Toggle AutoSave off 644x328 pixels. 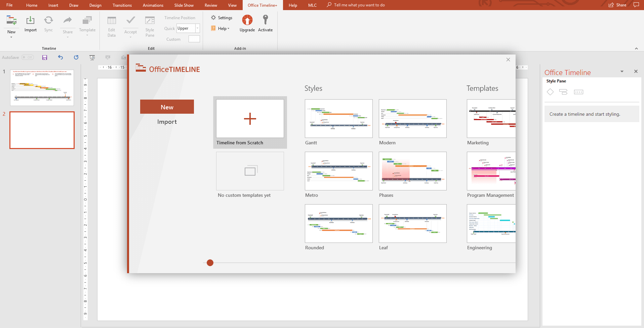28,57
